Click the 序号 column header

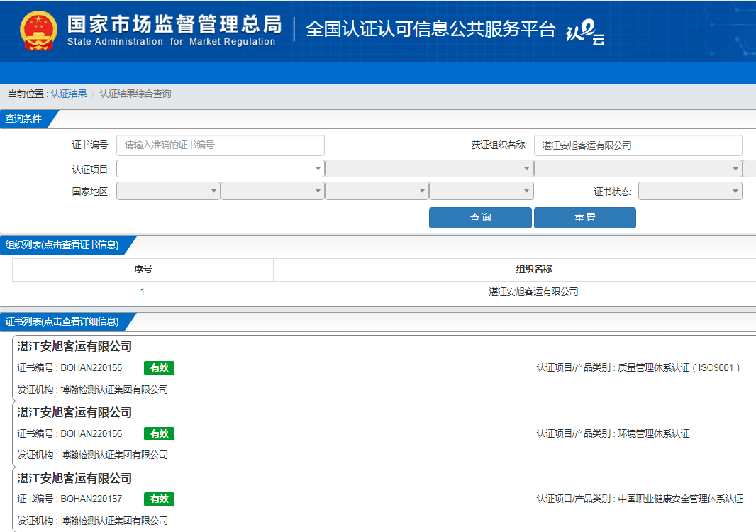[x=143, y=269]
